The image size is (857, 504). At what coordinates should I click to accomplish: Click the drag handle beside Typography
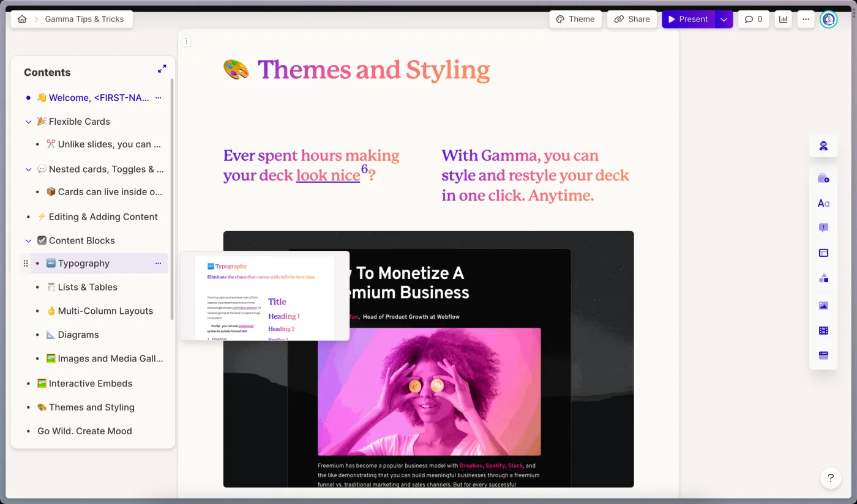pos(26,264)
